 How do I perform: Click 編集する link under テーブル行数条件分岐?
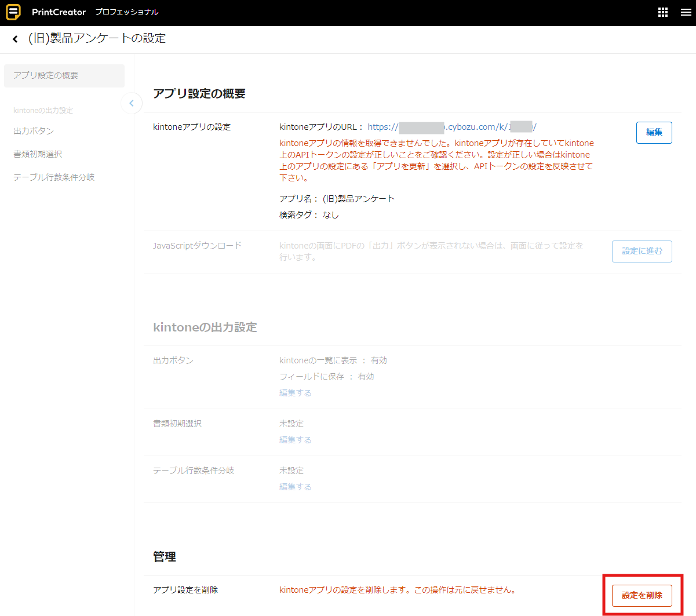pyautogui.click(x=296, y=487)
